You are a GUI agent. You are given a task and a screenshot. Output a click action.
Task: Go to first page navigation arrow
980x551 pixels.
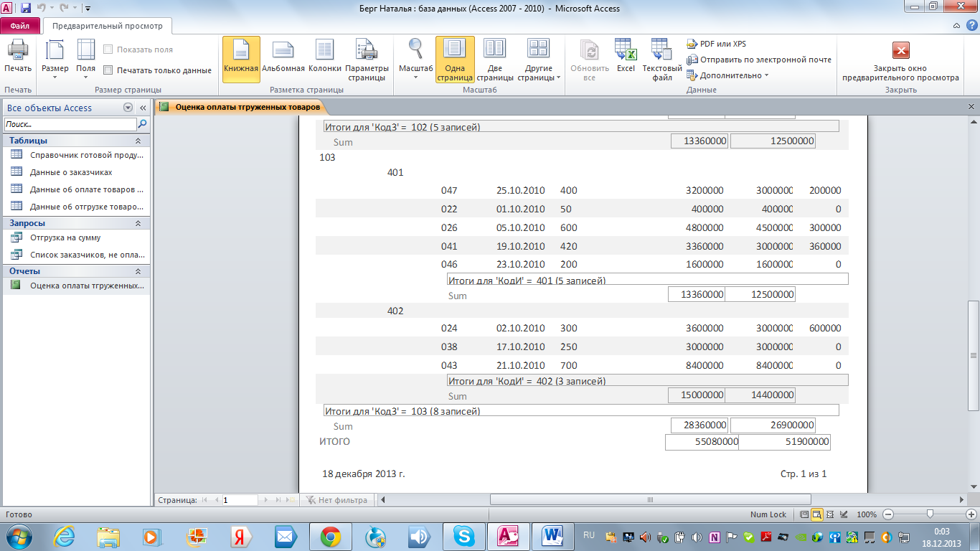click(205, 500)
